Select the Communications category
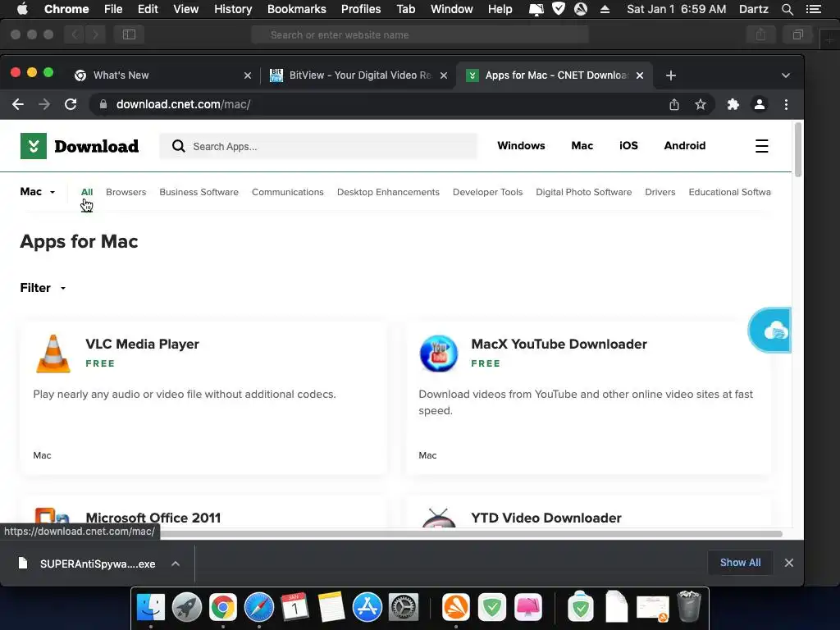The width and height of the screenshot is (840, 630). (x=288, y=192)
